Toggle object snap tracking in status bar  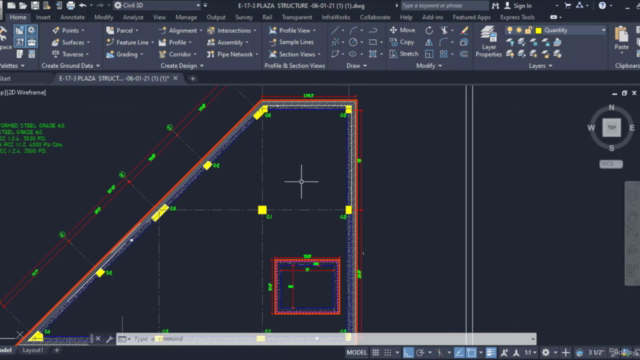(x=459, y=352)
